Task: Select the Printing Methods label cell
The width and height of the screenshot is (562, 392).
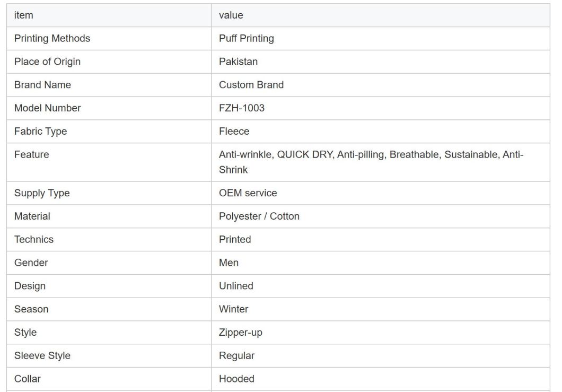Action: point(109,38)
